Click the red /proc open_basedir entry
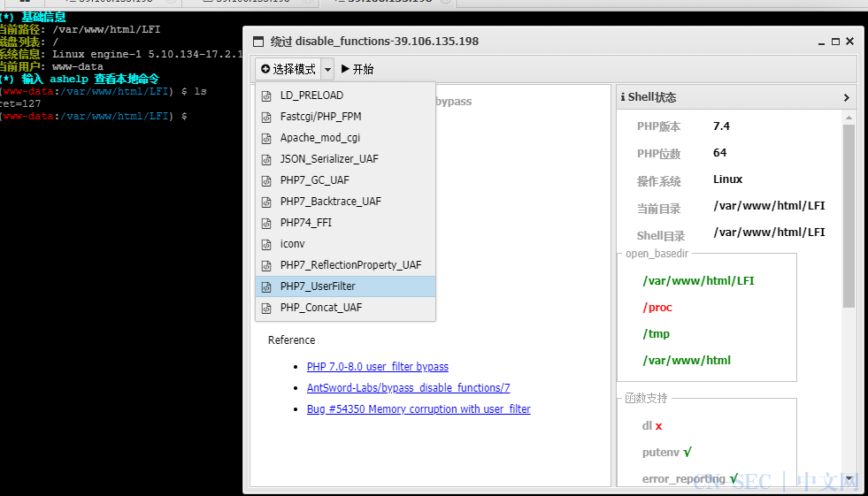This screenshot has height=496, width=868. click(657, 308)
